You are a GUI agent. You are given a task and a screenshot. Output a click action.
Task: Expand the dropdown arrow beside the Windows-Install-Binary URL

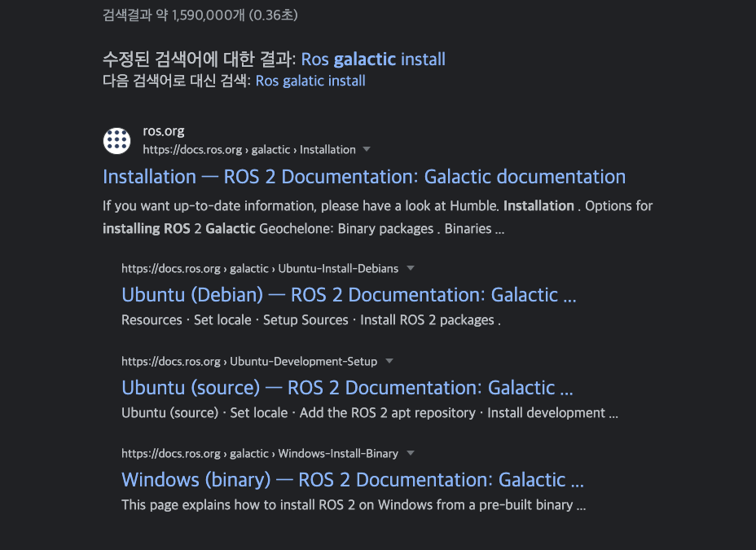411,453
